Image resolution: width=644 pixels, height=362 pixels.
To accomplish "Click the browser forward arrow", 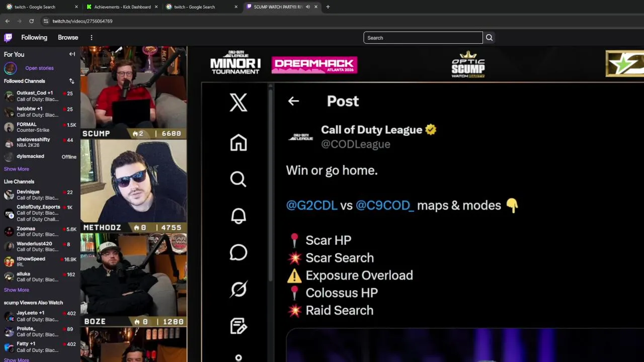I will click(x=19, y=21).
